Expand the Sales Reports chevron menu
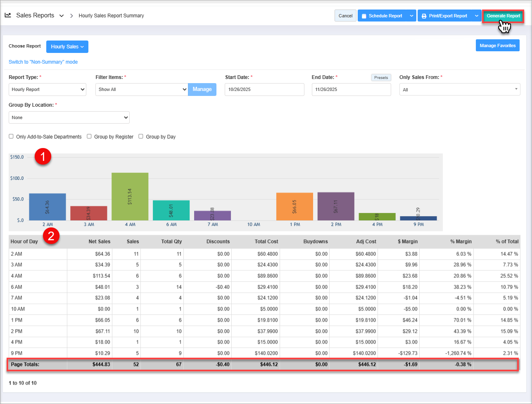Image resolution: width=532 pixels, height=404 pixels. point(62,16)
